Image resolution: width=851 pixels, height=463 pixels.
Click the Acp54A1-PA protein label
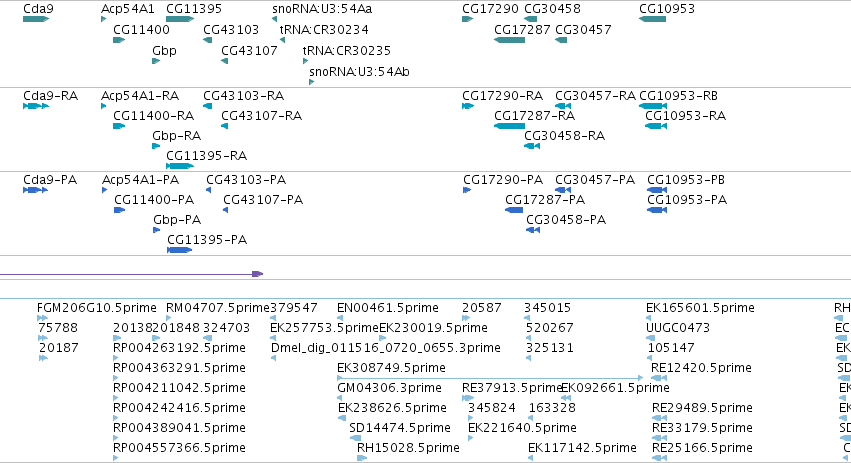pyautogui.click(x=141, y=180)
